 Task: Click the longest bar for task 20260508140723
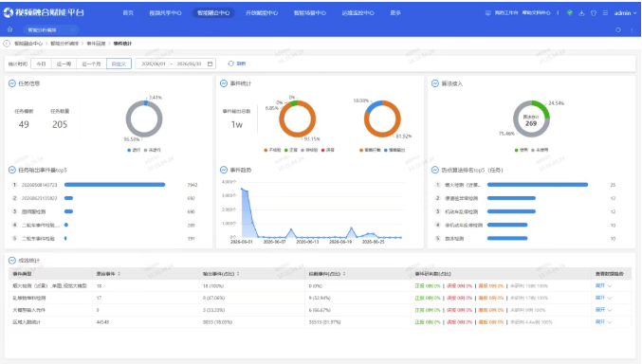click(115, 185)
